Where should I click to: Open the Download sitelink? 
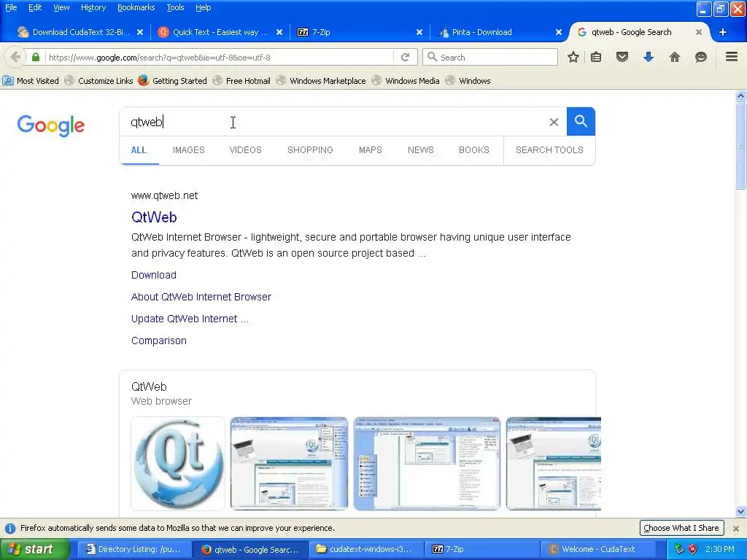pos(154,275)
